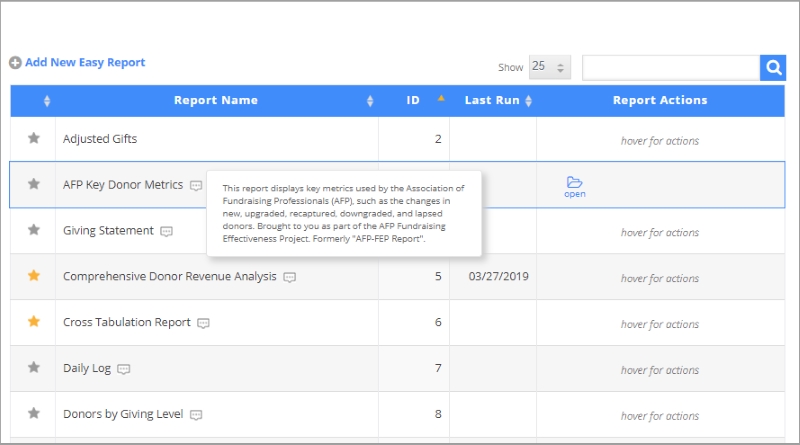The width and height of the screenshot is (800, 445).
Task: Open the AFP Key Donor Metrics report
Action: (x=574, y=187)
